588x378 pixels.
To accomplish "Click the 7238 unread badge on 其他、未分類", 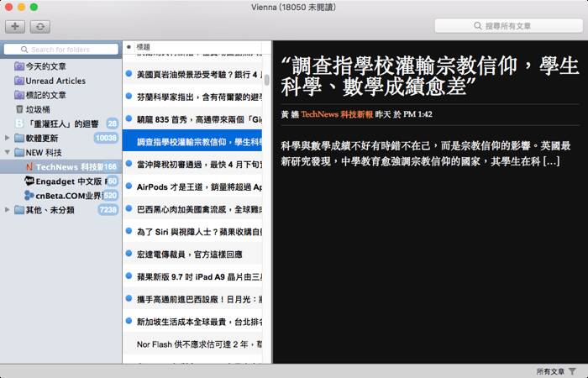I will (x=108, y=210).
